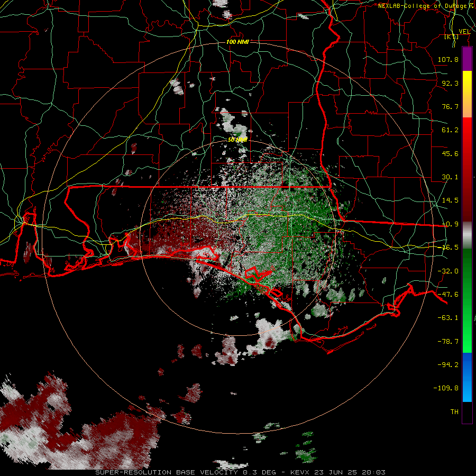This screenshot has width=476, height=476.
Task: Click the -109.8 legend value
Action: pos(446,388)
